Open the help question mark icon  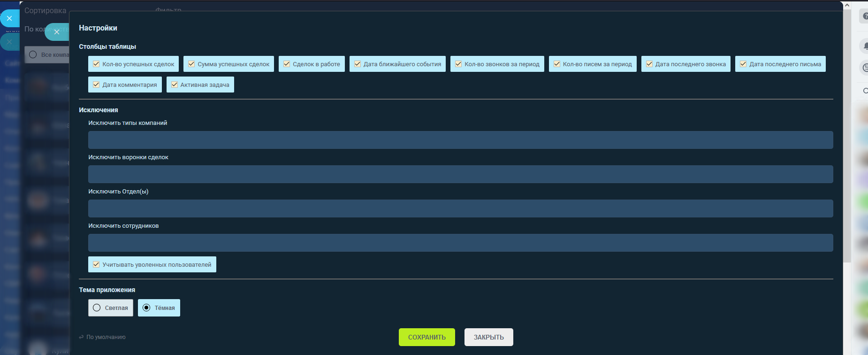point(865,16)
